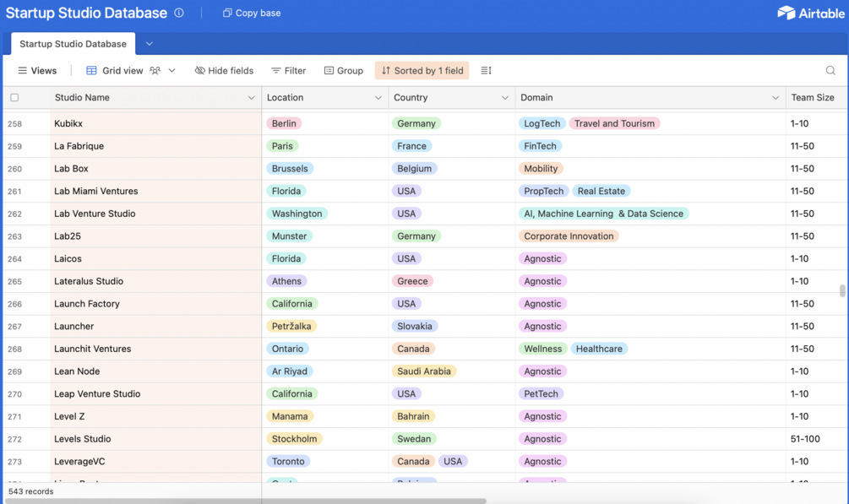Click the Copy base duplicate icon
849x504 pixels.
[227, 13]
